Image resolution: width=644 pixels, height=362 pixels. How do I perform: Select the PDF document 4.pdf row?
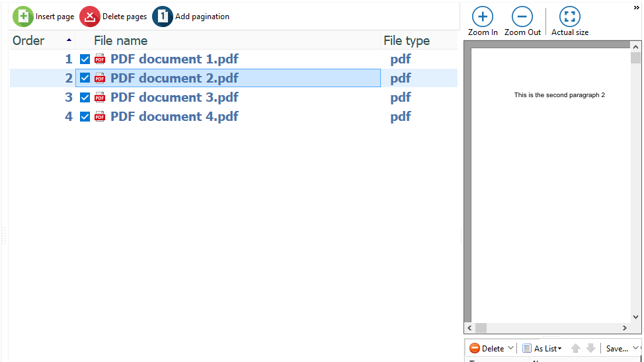pyautogui.click(x=174, y=117)
